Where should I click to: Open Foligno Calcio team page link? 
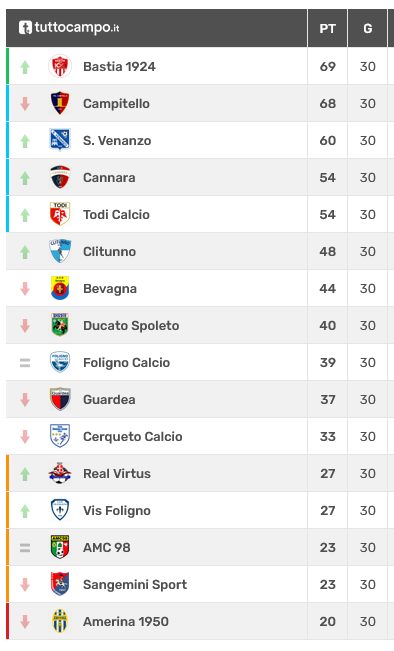tap(126, 362)
